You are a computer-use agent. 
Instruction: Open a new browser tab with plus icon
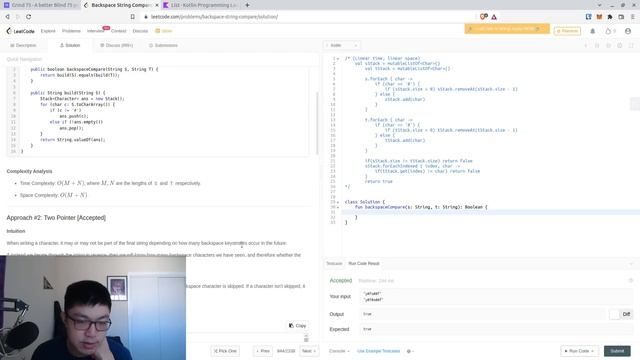[247, 5]
